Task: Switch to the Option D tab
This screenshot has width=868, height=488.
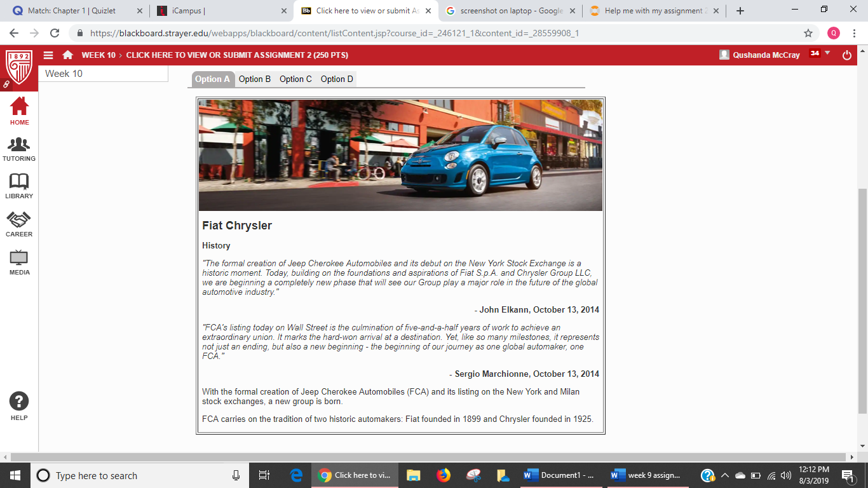Action: [337, 79]
